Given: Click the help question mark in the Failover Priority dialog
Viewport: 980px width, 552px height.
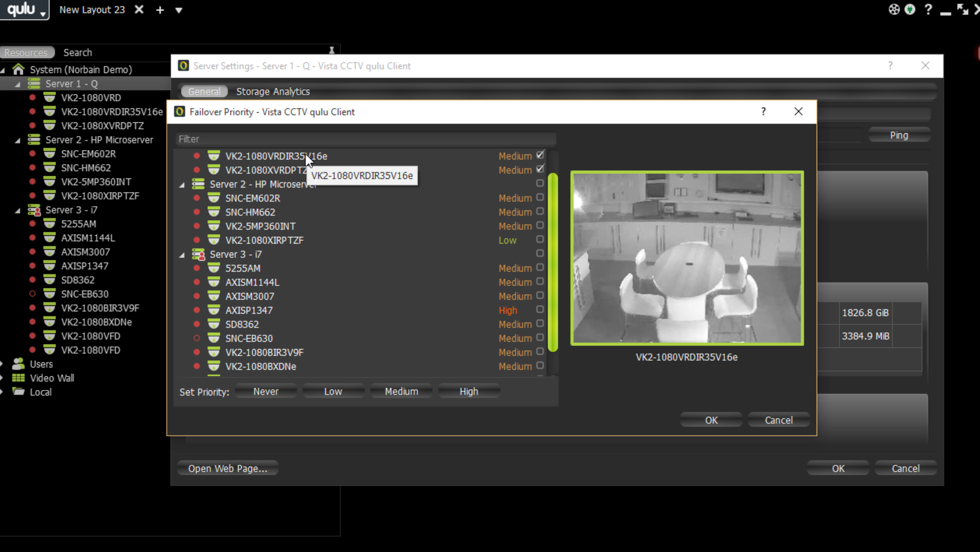Looking at the screenshot, I should click(x=763, y=111).
